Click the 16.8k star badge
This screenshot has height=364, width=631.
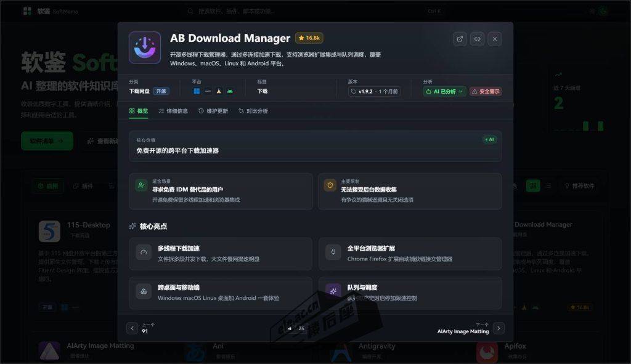click(309, 38)
